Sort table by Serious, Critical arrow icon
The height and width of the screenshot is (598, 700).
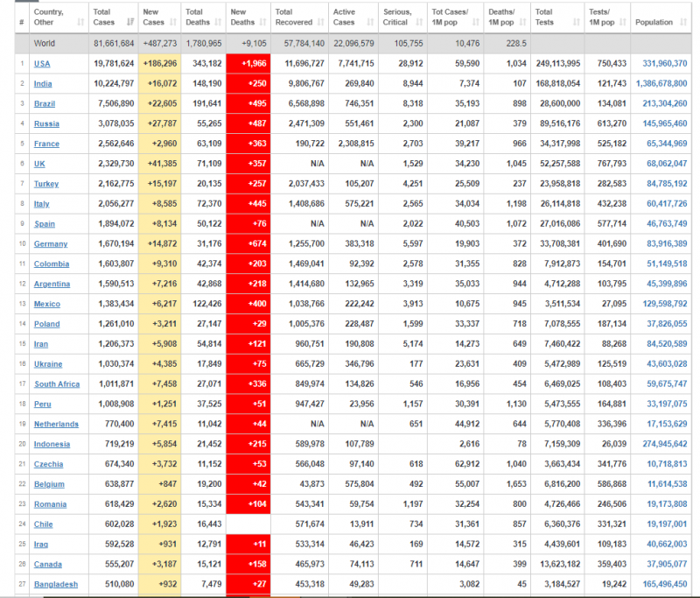click(419, 22)
